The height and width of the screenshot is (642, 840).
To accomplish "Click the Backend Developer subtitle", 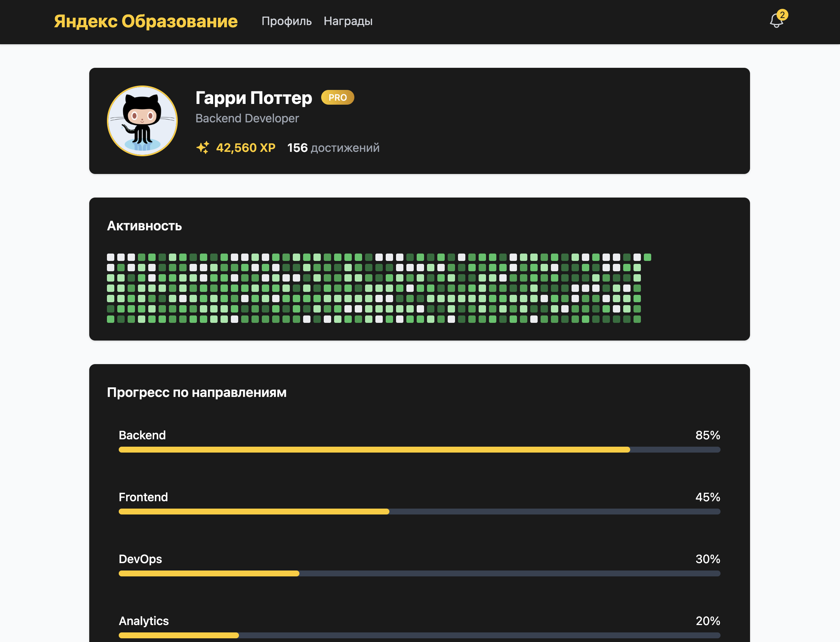I will tap(247, 118).
